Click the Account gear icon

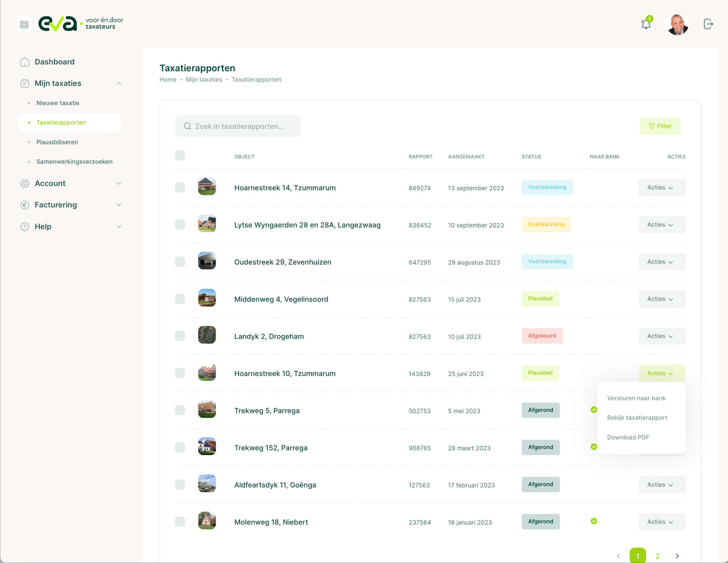coord(25,183)
